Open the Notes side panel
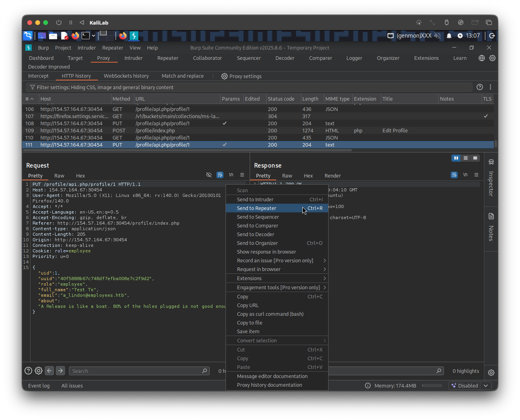 point(491,227)
